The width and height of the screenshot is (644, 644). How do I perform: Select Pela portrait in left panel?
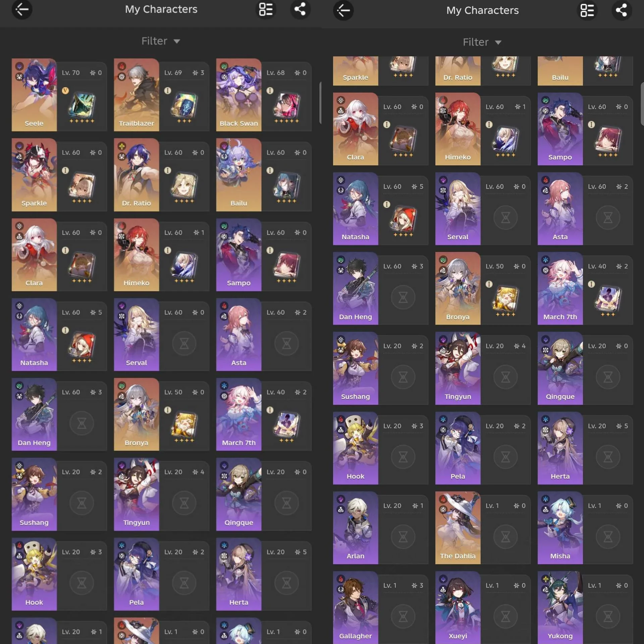[137, 574]
